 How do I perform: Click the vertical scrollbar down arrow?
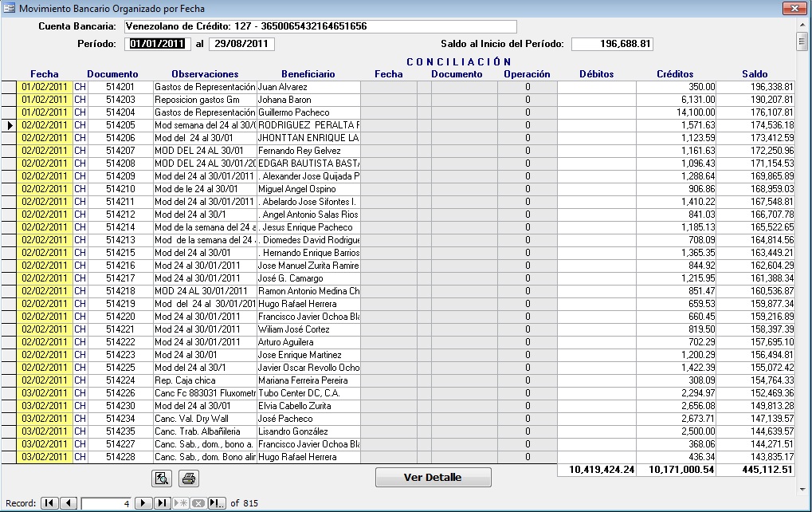(x=802, y=489)
